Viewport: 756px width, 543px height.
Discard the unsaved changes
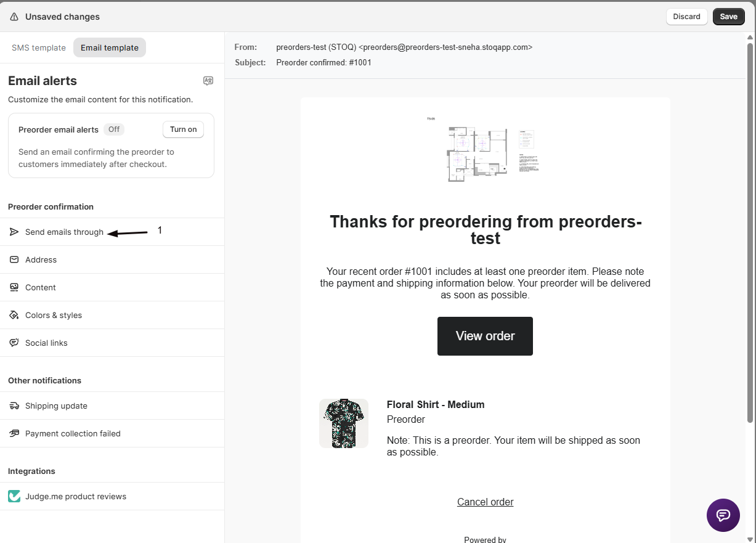pyautogui.click(x=686, y=17)
